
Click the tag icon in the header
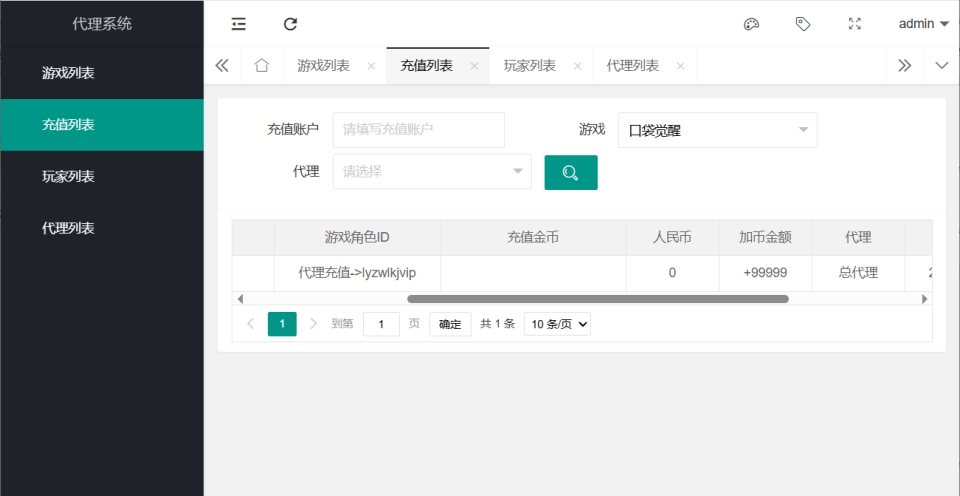(x=803, y=24)
